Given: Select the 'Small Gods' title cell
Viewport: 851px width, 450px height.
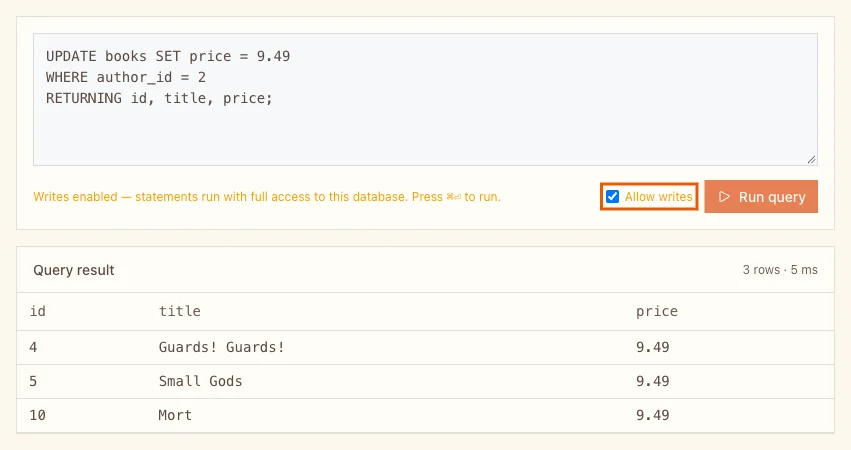Looking at the screenshot, I should (x=200, y=381).
